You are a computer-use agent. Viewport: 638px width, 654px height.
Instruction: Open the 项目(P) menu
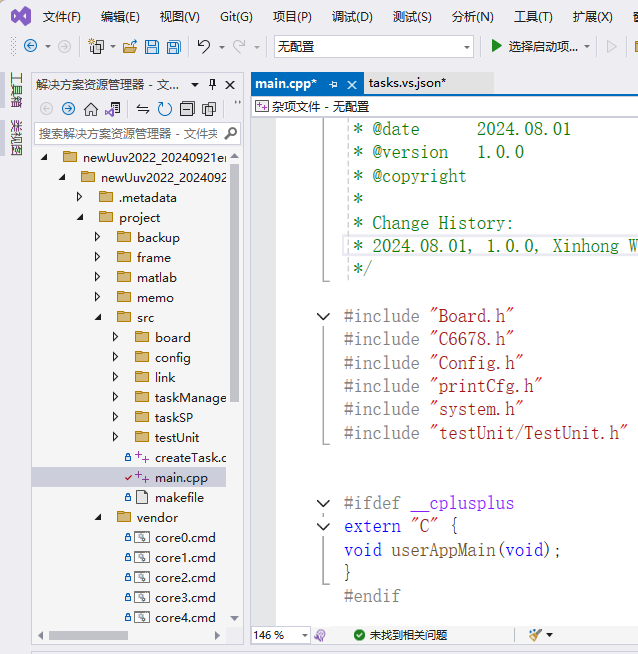coord(292,17)
